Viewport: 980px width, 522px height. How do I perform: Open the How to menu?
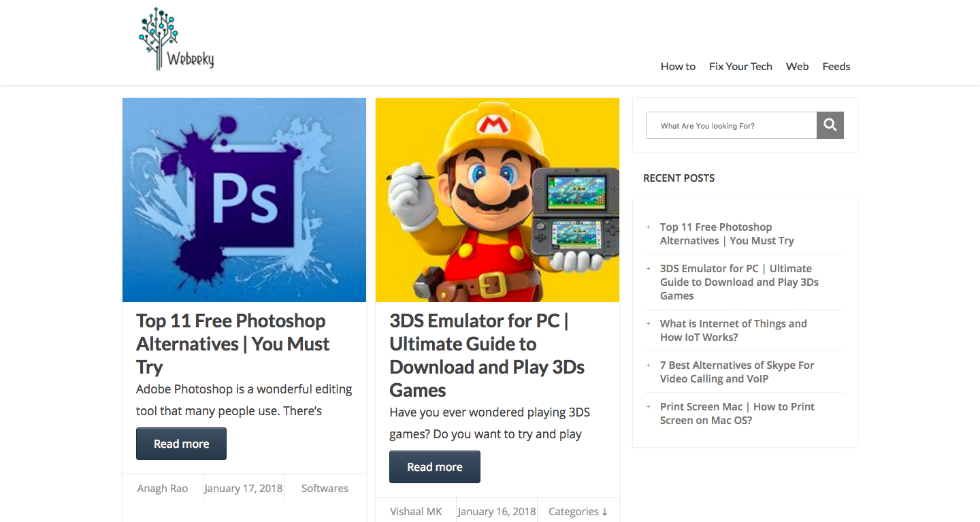pos(678,66)
